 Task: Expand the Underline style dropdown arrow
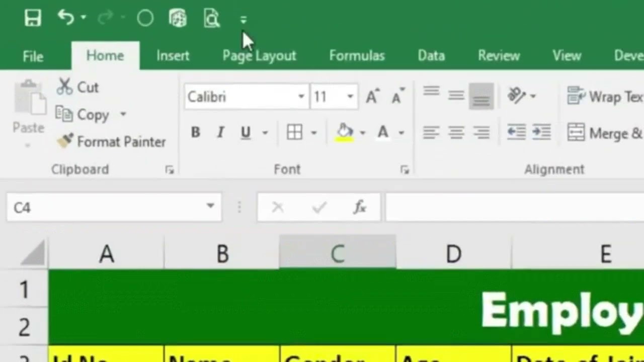(265, 133)
